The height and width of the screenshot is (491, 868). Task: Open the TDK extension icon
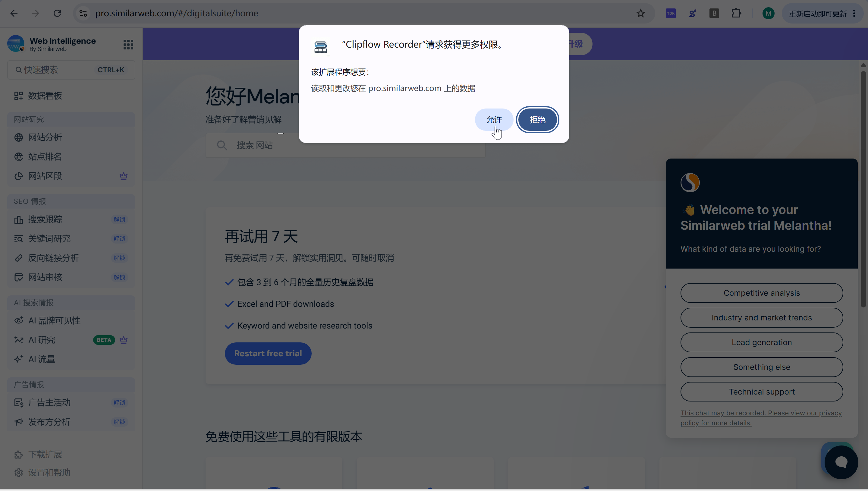point(671,13)
